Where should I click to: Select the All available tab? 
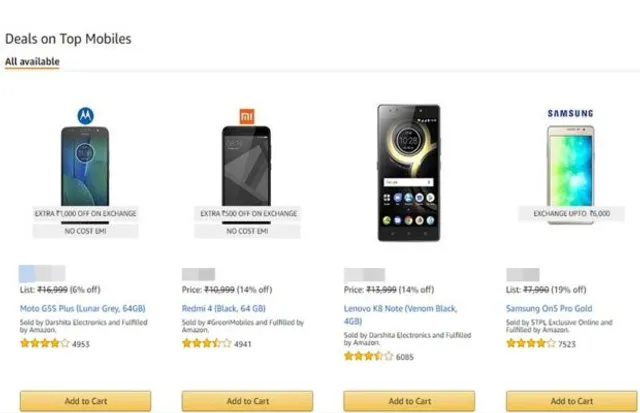click(x=32, y=62)
